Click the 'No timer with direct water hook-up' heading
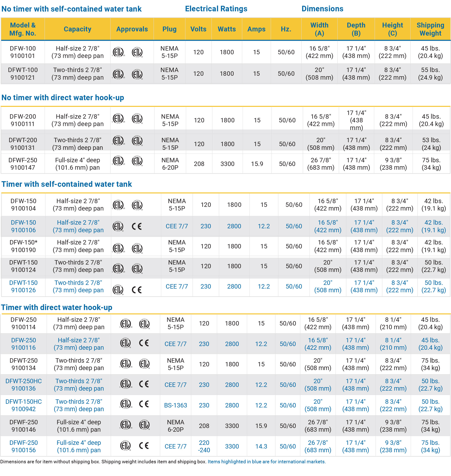 63,98
